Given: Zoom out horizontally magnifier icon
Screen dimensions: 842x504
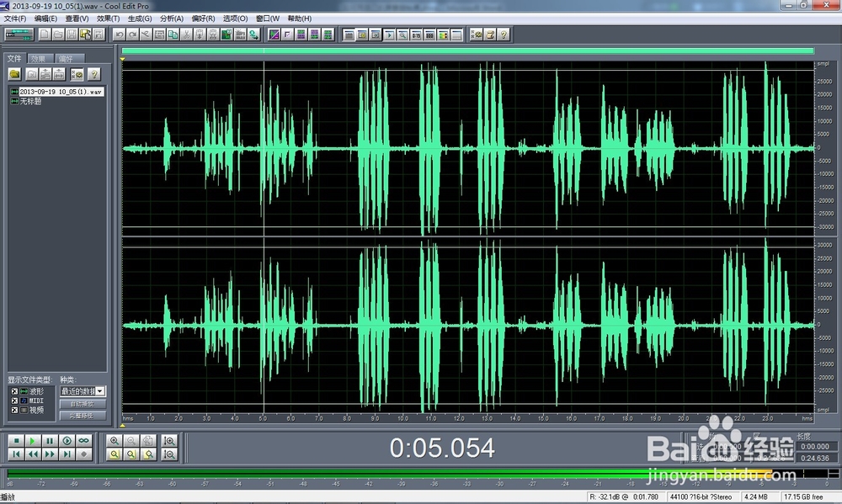Looking at the screenshot, I should click(x=131, y=441).
